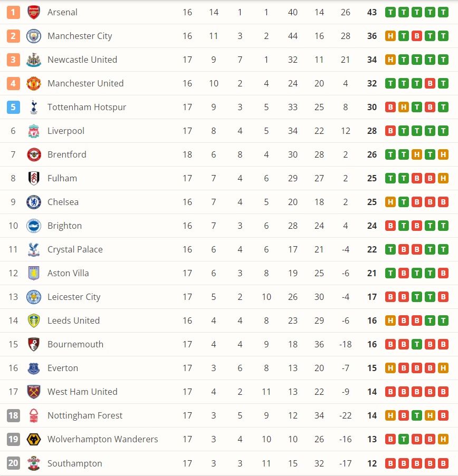
Task: Click the Tottenham Hotspur club crest
Action: tap(34, 107)
